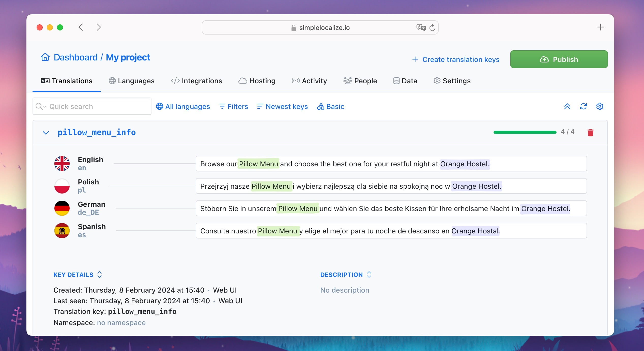This screenshot has height=351, width=644.
Task: Click the No description text
Action: [345, 290]
